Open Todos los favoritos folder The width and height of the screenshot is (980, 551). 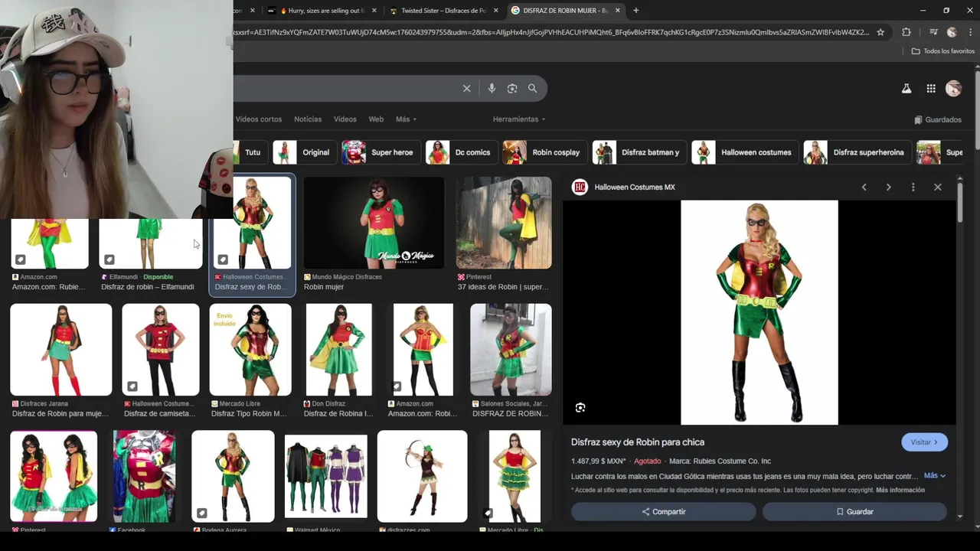(942, 51)
